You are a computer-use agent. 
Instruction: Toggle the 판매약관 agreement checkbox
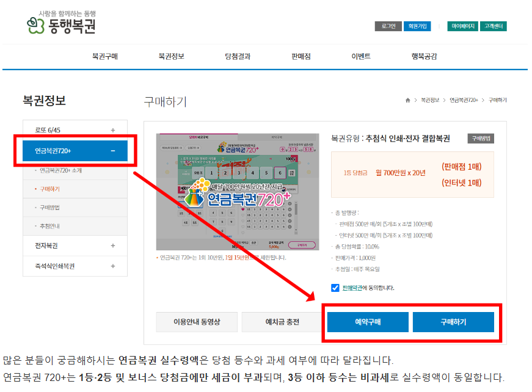coord(335,288)
